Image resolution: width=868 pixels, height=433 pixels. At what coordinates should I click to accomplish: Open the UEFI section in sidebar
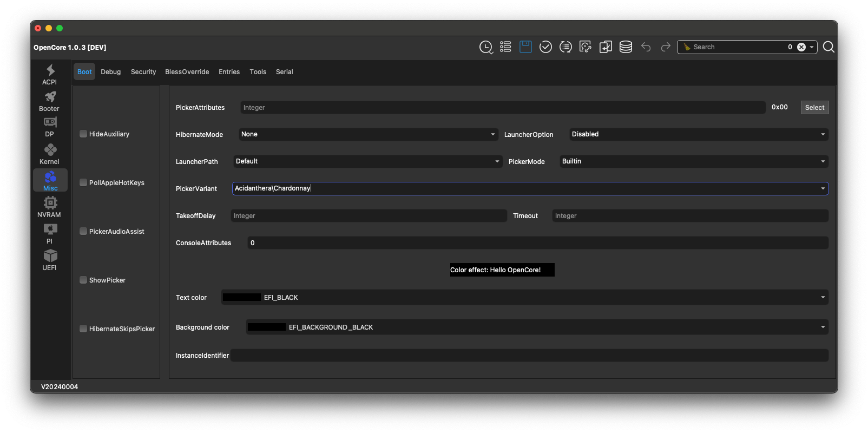pyautogui.click(x=50, y=260)
